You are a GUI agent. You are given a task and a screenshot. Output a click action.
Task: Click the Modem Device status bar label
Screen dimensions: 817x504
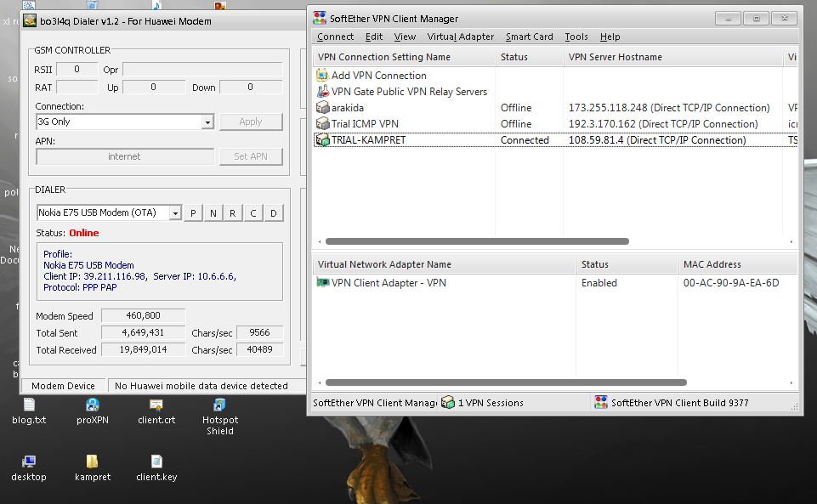(x=63, y=386)
